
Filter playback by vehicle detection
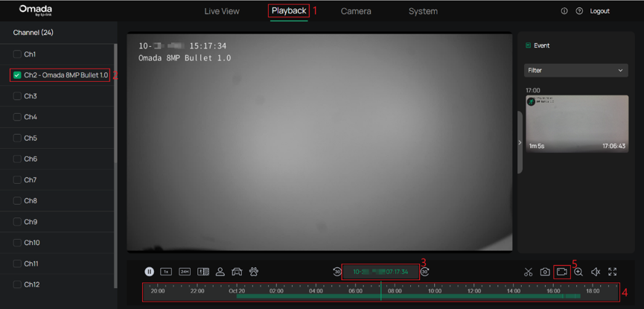coord(237,272)
